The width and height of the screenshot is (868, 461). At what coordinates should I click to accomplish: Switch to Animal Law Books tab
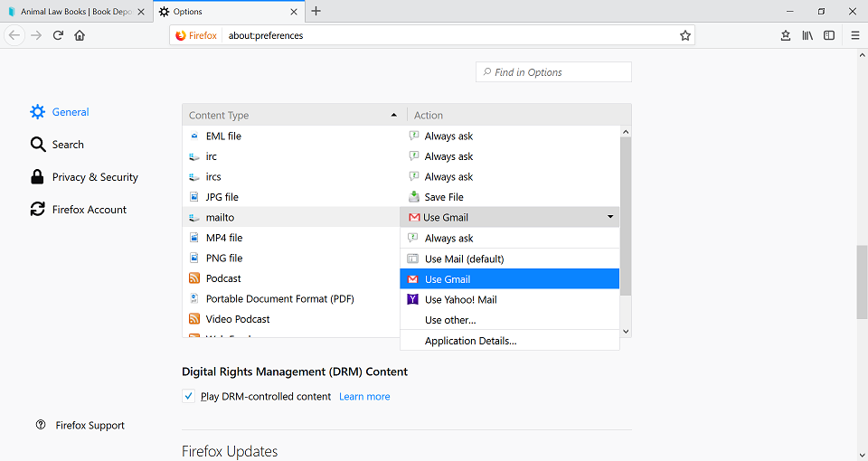(71, 12)
